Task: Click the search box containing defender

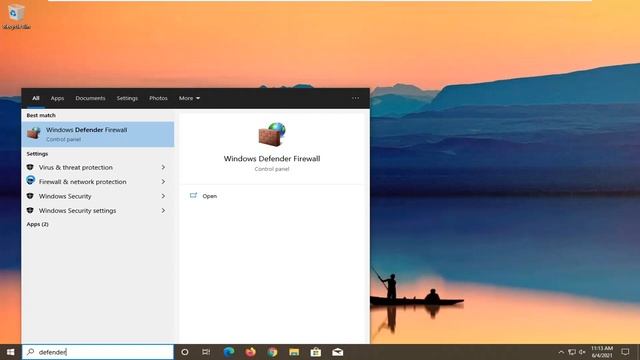Action: point(98,352)
